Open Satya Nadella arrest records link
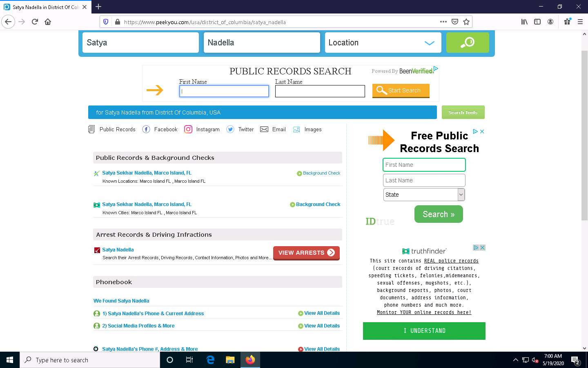The width and height of the screenshot is (588, 368). coord(118,250)
